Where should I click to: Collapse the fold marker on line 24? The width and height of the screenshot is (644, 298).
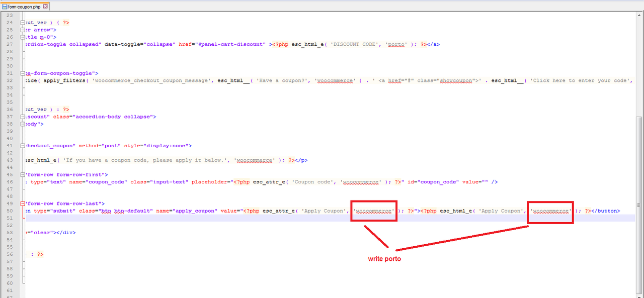[22, 23]
